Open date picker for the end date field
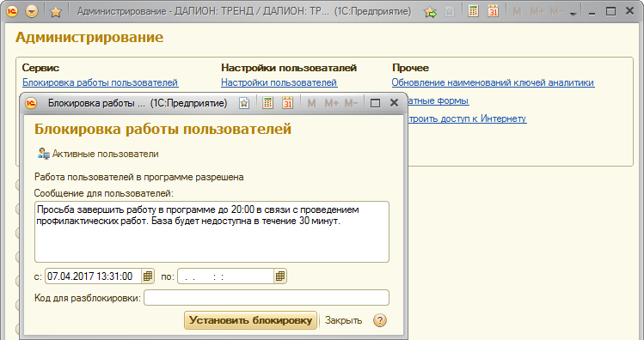Viewport: 644px width, 340px height. (280, 276)
